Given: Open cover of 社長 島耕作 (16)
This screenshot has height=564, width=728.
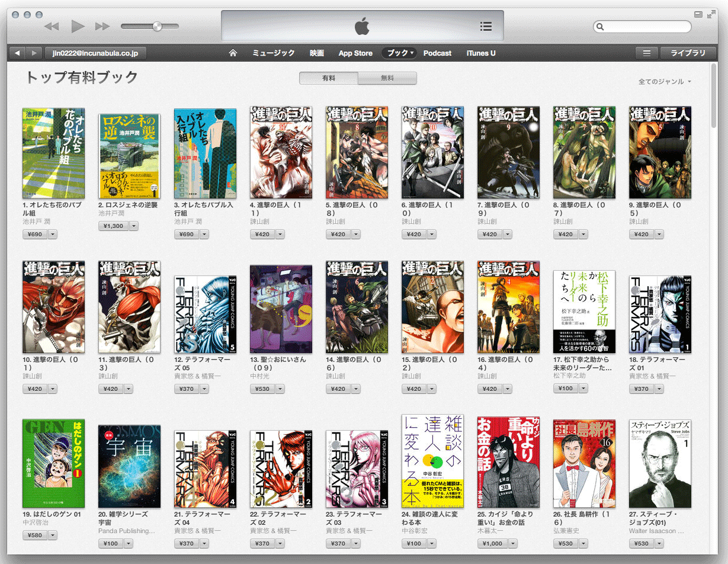Looking at the screenshot, I should [584, 463].
